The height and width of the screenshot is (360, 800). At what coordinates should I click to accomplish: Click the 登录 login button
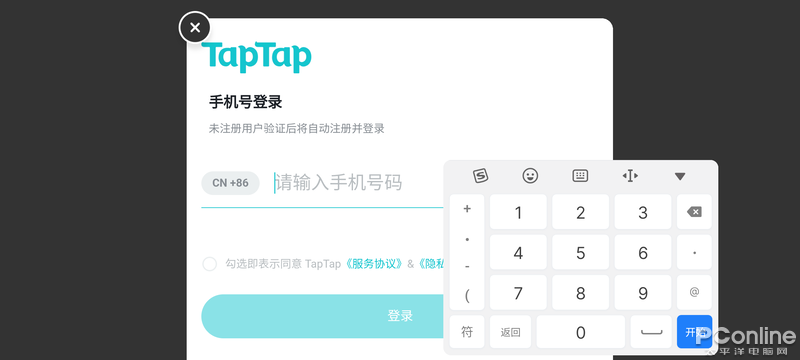(322, 316)
